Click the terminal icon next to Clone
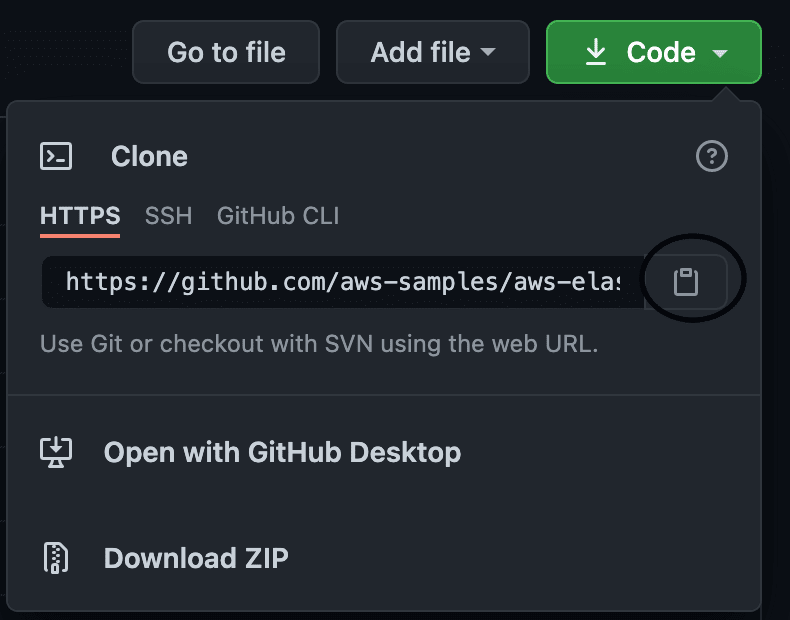Screen dimensions: 790x620 (56, 156)
